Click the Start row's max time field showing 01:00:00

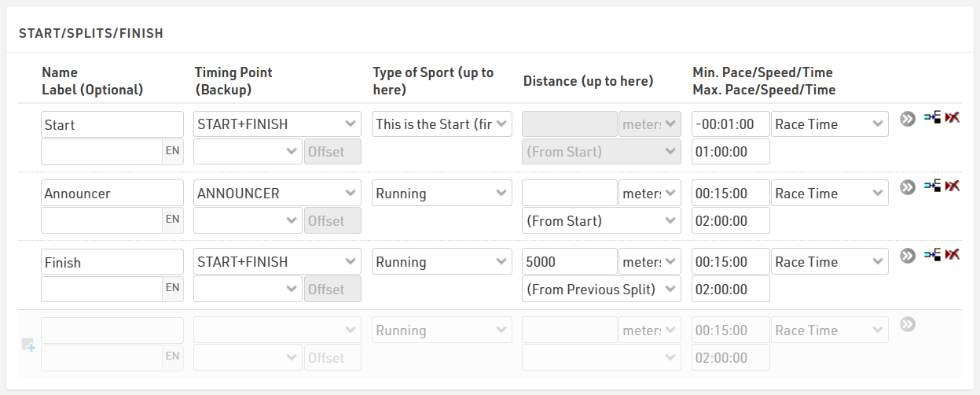pyautogui.click(x=730, y=152)
